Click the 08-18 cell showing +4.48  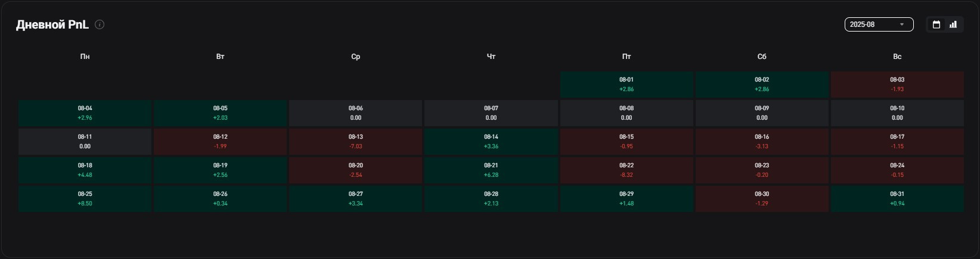(85, 170)
